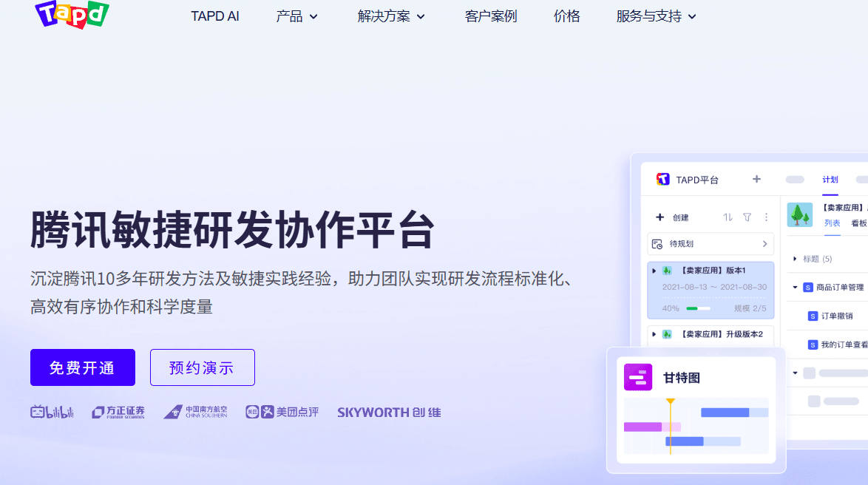
Task: Switch to the 列表 view tab
Action: coord(832,223)
